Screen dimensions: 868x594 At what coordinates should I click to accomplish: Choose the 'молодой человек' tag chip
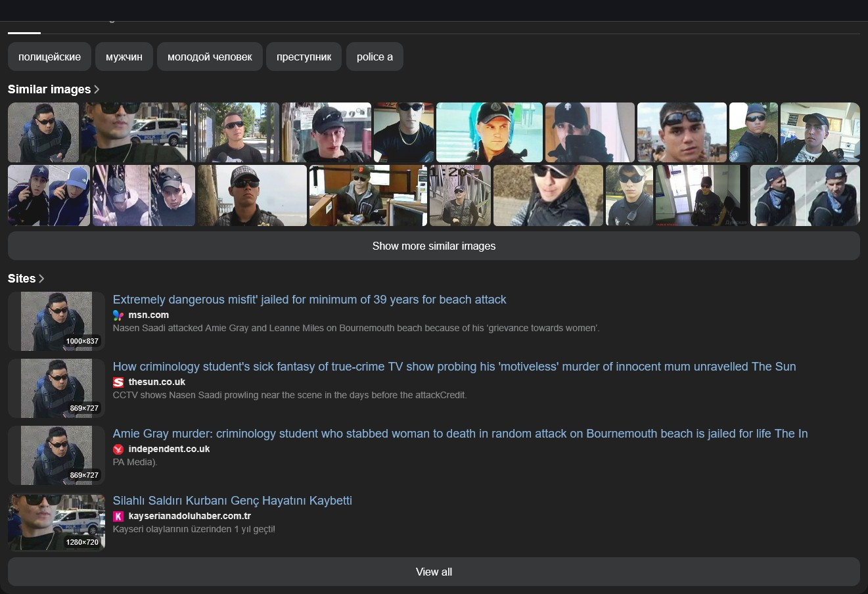click(210, 57)
